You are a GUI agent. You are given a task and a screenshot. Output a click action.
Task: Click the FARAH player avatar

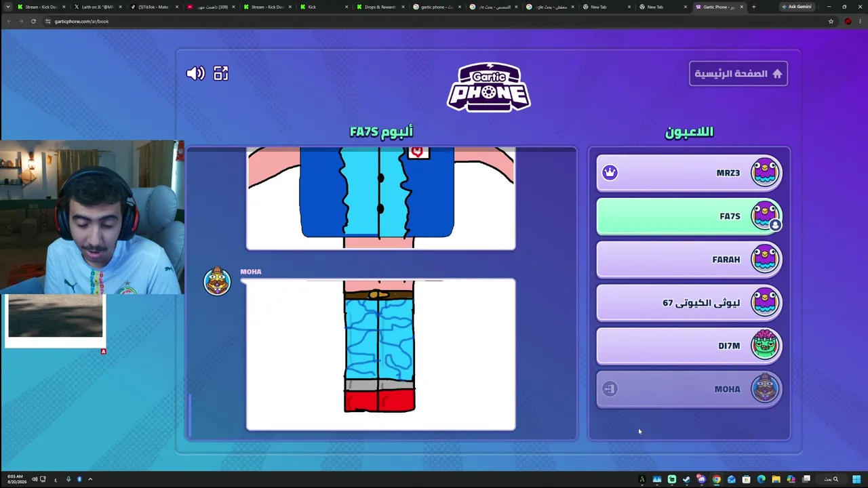(x=765, y=259)
